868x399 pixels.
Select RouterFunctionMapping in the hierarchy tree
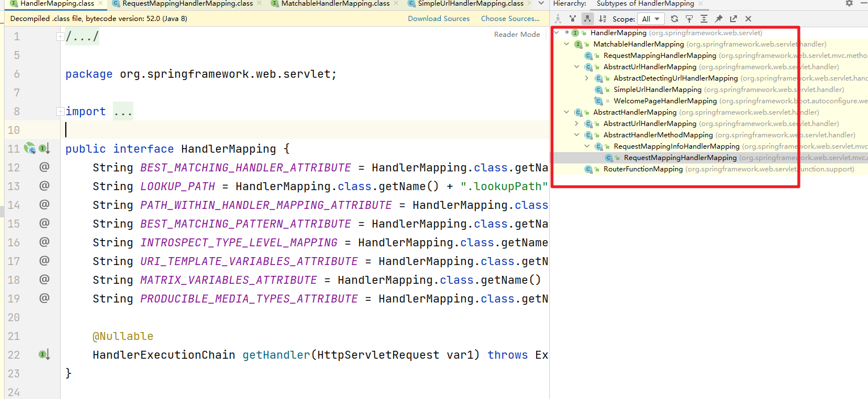[x=643, y=169]
